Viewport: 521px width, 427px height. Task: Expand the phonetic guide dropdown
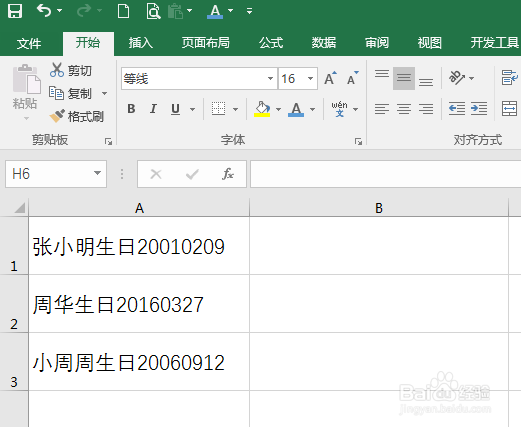pyautogui.click(x=356, y=109)
